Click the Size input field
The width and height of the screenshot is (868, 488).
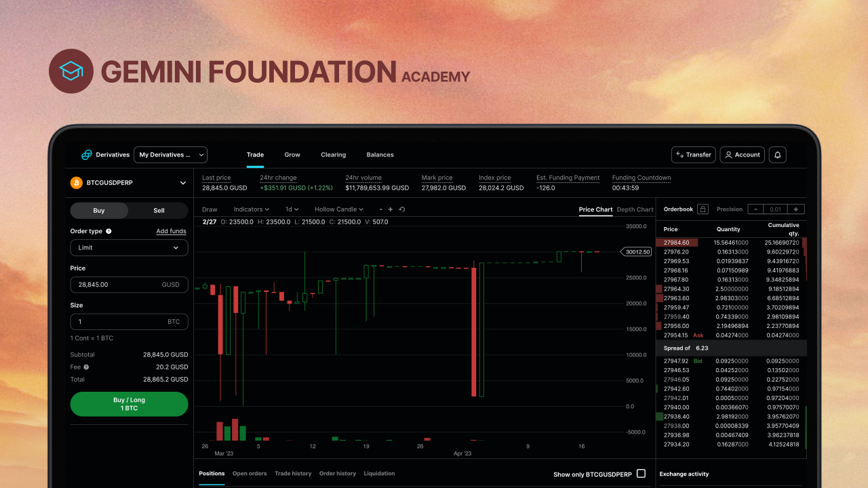tap(129, 322)
